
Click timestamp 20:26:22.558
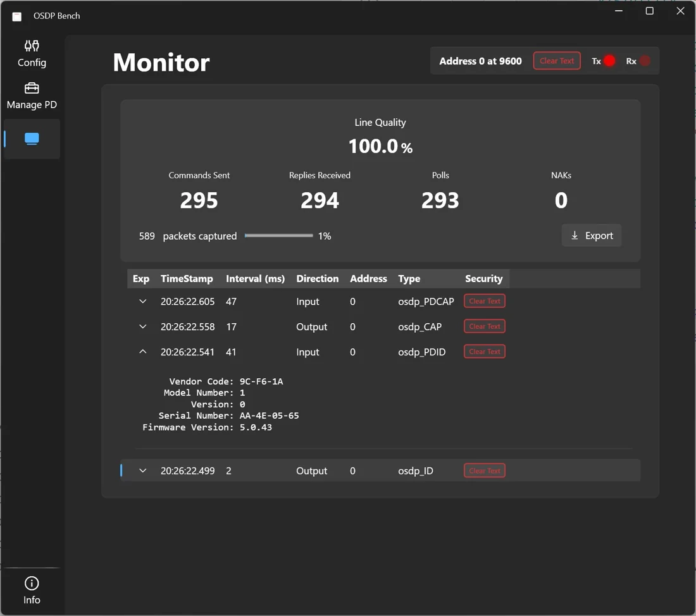(188, 326)
